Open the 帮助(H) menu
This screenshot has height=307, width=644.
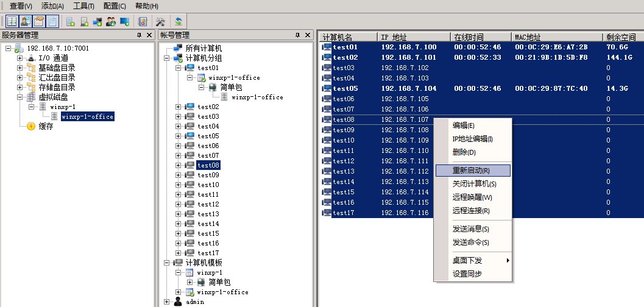pyautogui.click(x=147, y=6)
